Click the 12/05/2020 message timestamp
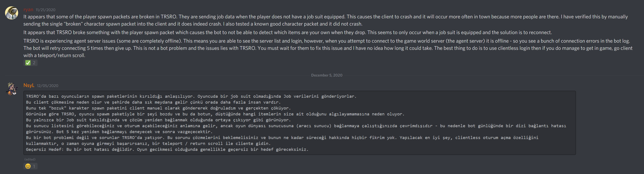Image resolution: width=644 pixels, height=174 pixels. 47,85
